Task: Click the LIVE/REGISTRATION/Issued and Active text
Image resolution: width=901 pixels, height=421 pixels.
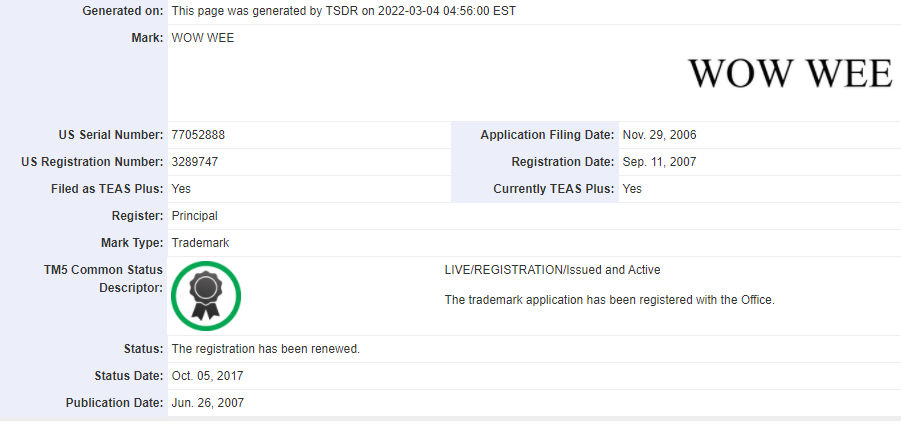Action: point(552,270)
